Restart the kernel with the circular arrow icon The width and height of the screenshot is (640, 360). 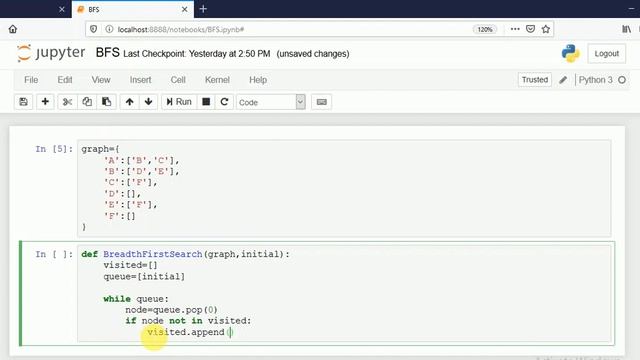coord(224,102)
